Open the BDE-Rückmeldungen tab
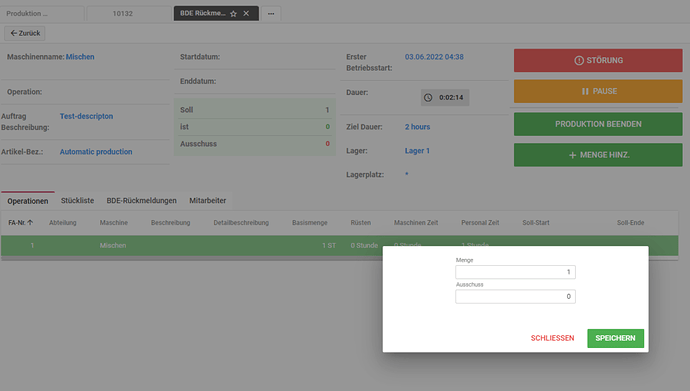The image size is (690, 391). [141, 201]
